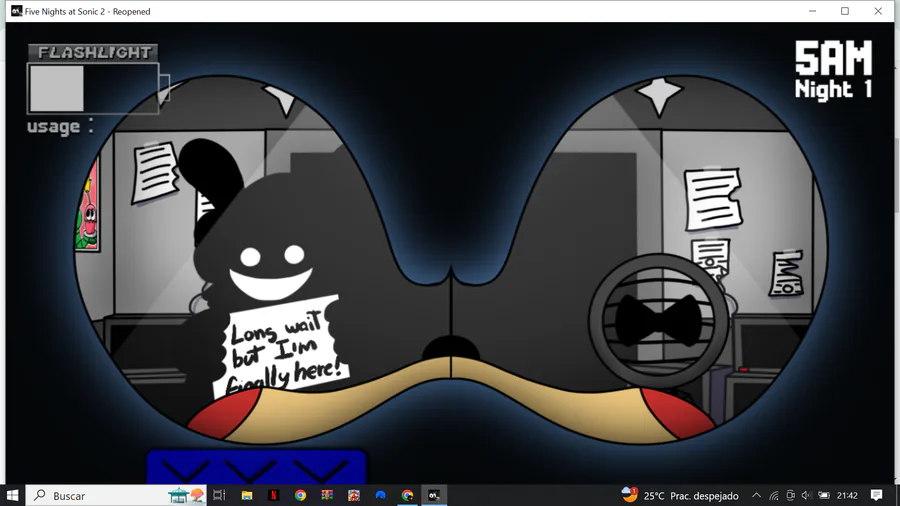
Task: Open Wi-Fi network settings tray icon
Action: pos(774,495)
